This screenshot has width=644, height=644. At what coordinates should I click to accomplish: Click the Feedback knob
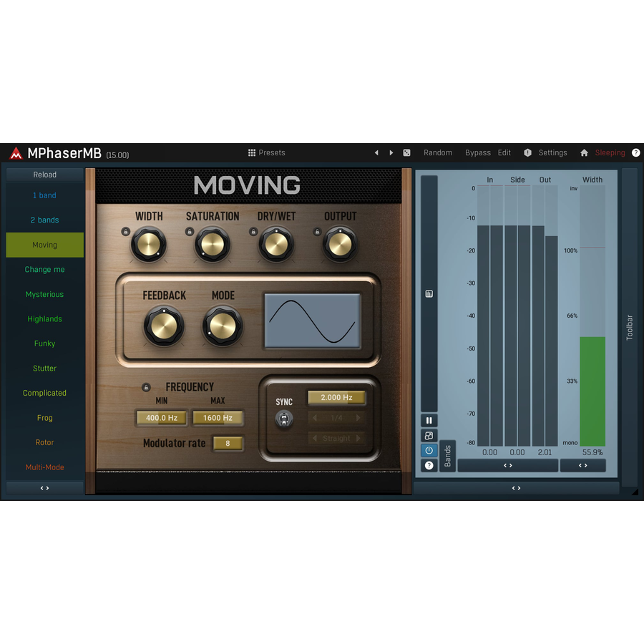pyautogui.click(x=164, y=326)
